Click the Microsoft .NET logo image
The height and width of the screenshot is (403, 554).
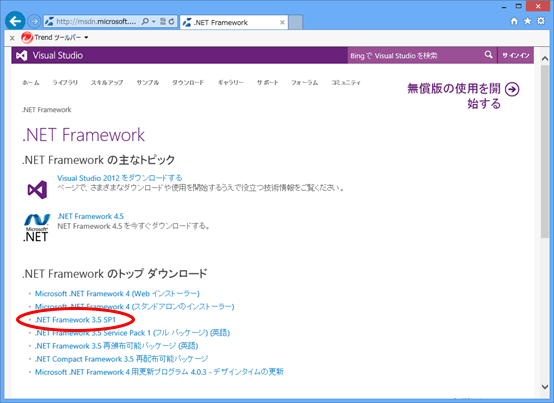click(36, 228)
